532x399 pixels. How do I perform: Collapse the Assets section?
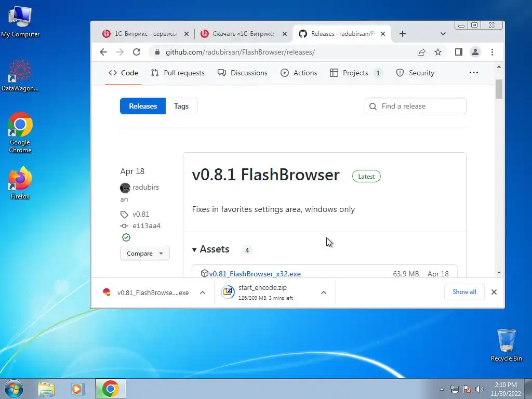[211, 249]
